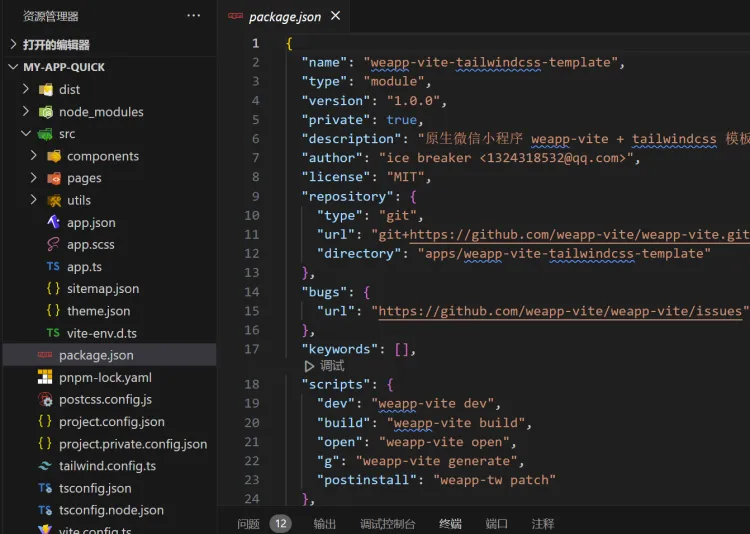Click the problems count badge 12

(280, 523)
